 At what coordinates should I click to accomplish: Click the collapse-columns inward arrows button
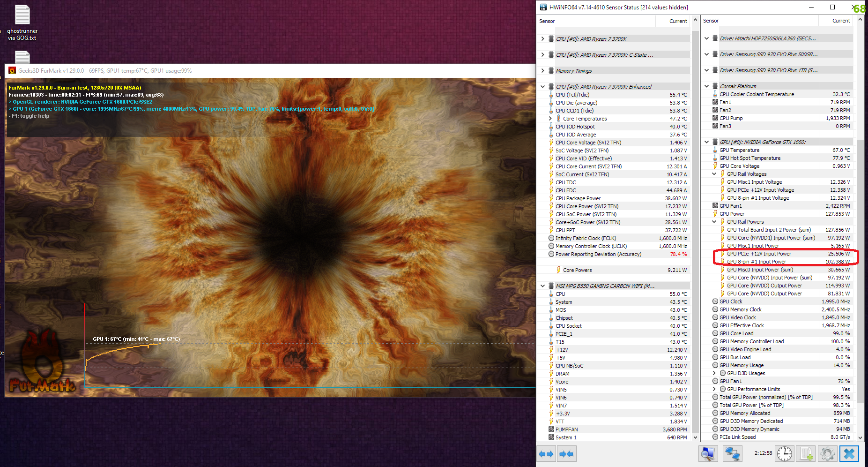(566, 454)
